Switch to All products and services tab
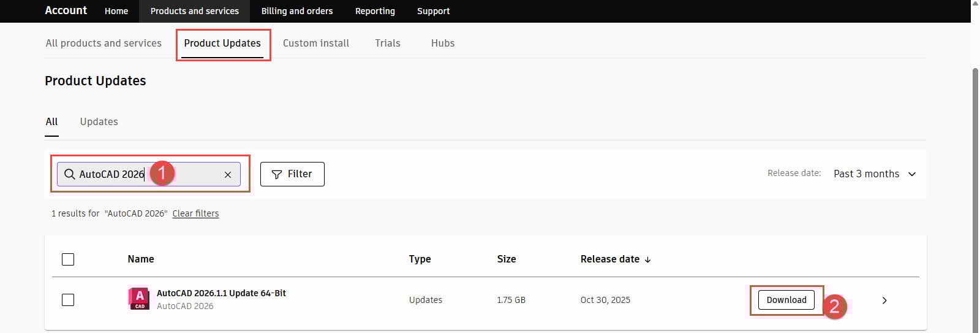The height and width of the screenshot is (333, 980). tap(104, 43)
